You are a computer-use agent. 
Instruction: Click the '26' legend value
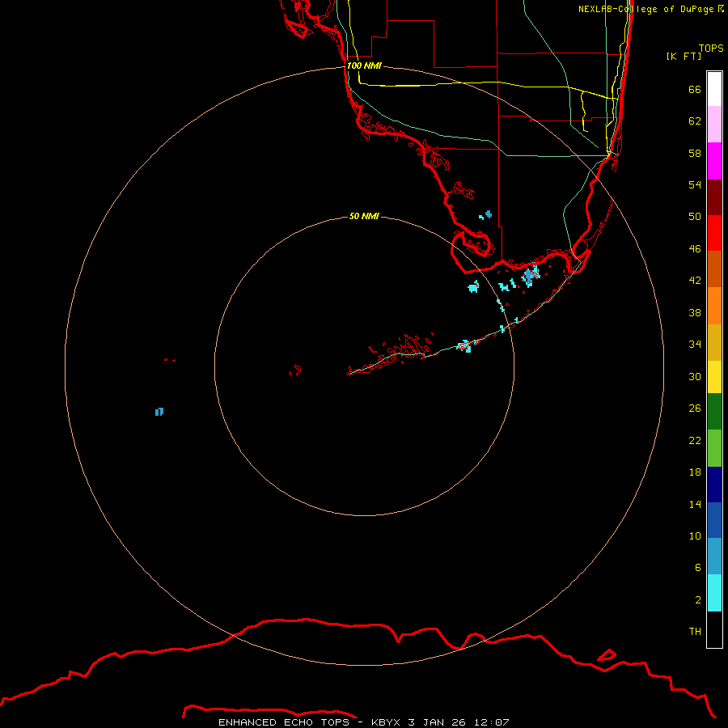[695, 408]
